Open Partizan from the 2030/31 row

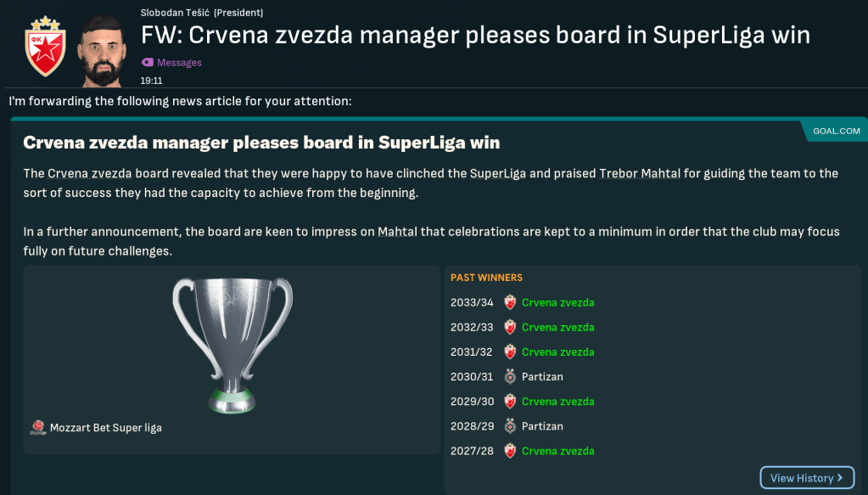click(542, 376)
